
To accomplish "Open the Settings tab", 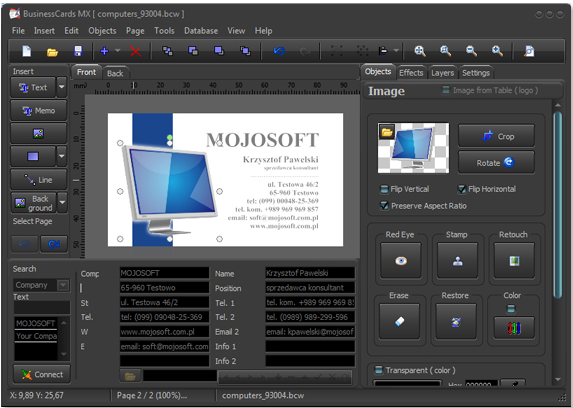I will coord(476,73).
